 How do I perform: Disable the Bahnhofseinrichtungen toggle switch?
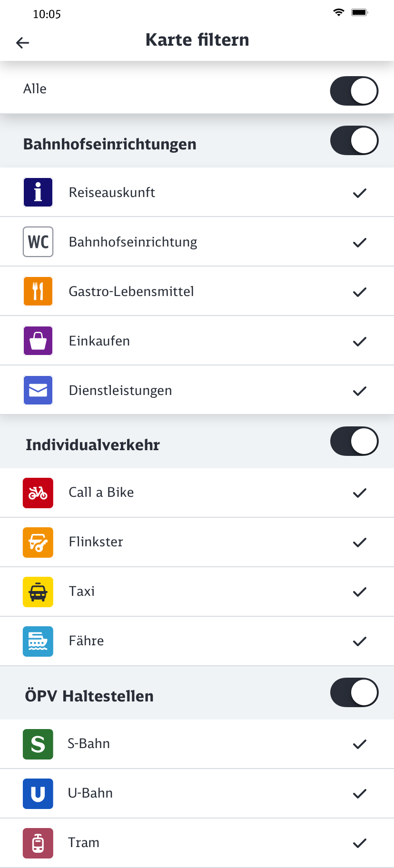[354, 140]
